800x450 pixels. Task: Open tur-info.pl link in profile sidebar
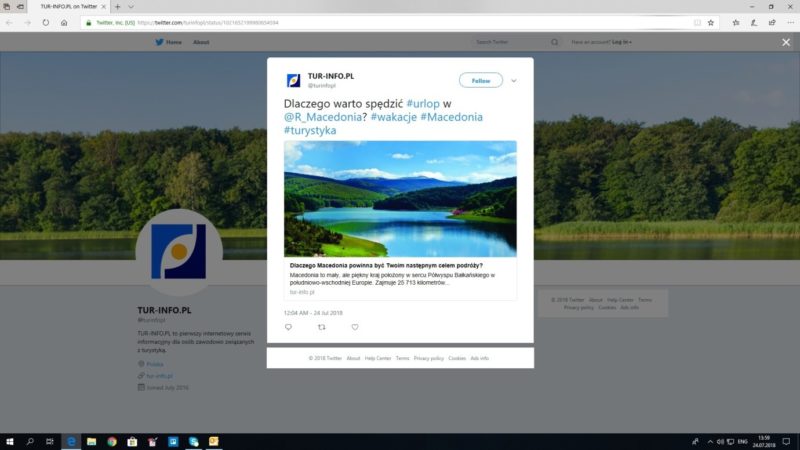[x=160, y=376]
